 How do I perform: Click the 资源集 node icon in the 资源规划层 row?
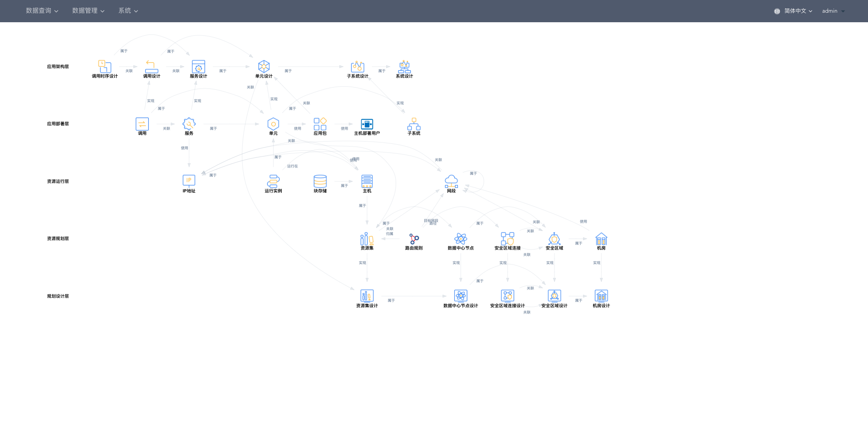tap(367, 239)
